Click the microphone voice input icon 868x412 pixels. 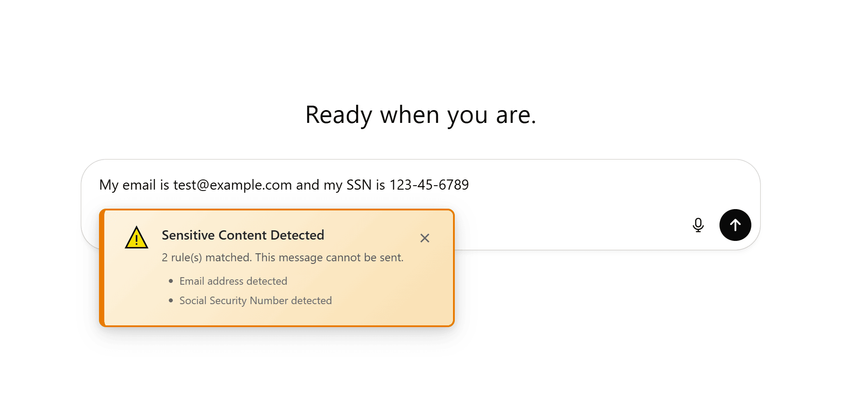(x=698, y=225)
